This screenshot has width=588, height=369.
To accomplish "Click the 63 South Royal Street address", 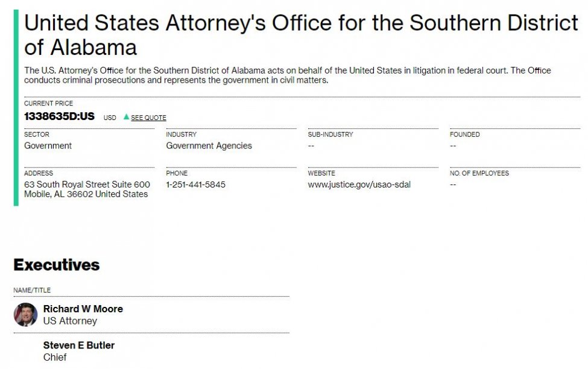I will pos(87,189).
